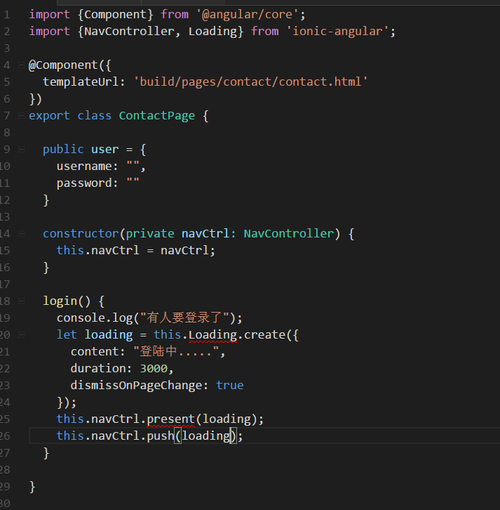Click the password property on line 11

84,183
